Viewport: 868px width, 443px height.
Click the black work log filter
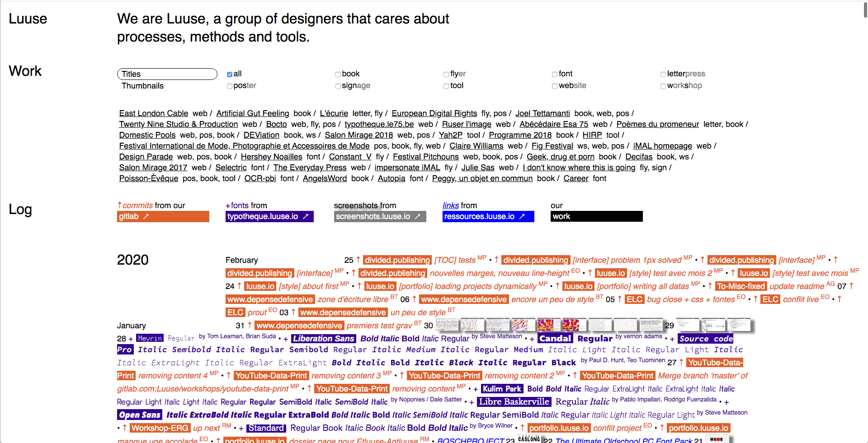596,217
